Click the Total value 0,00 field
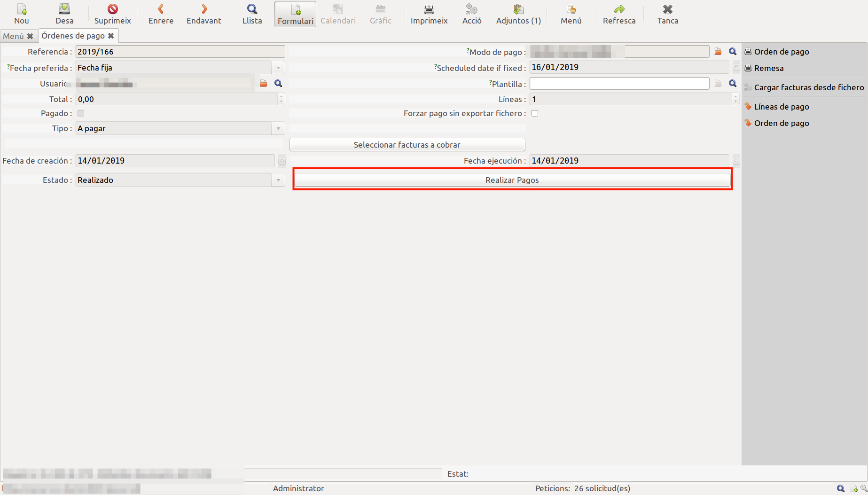868x495 pixels. [x=177, y=99]
